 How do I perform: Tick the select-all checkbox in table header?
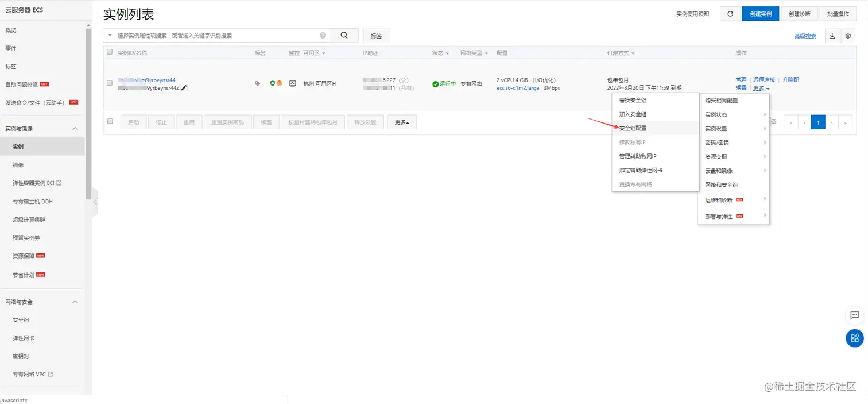[x=110, y=52]
